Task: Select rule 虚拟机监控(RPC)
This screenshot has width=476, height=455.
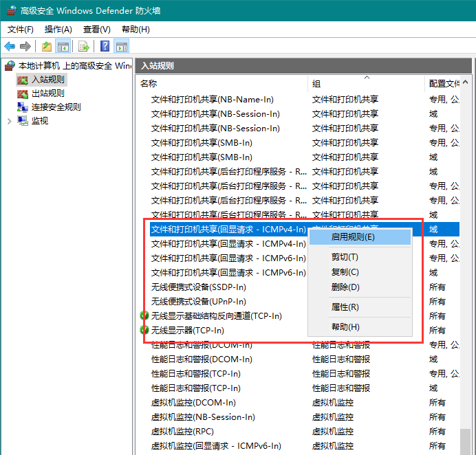Action: tap(182, 432)
